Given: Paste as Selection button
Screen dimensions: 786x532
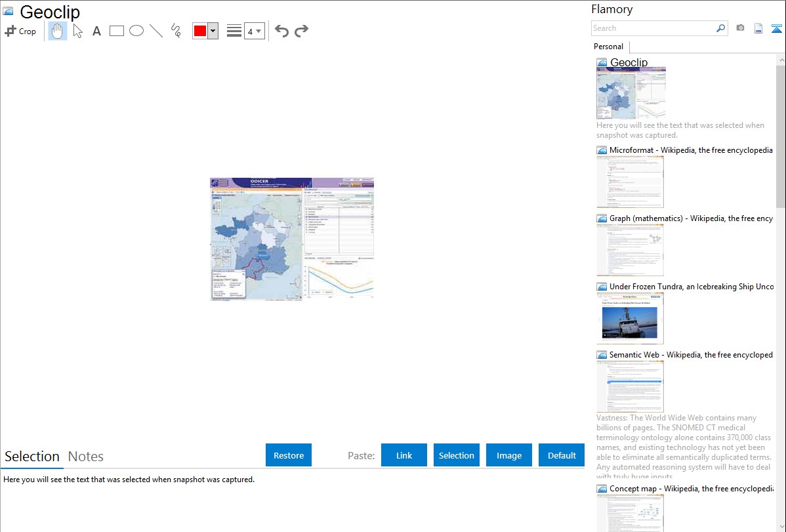Looking at the screenshot, I should pos(457,455).
